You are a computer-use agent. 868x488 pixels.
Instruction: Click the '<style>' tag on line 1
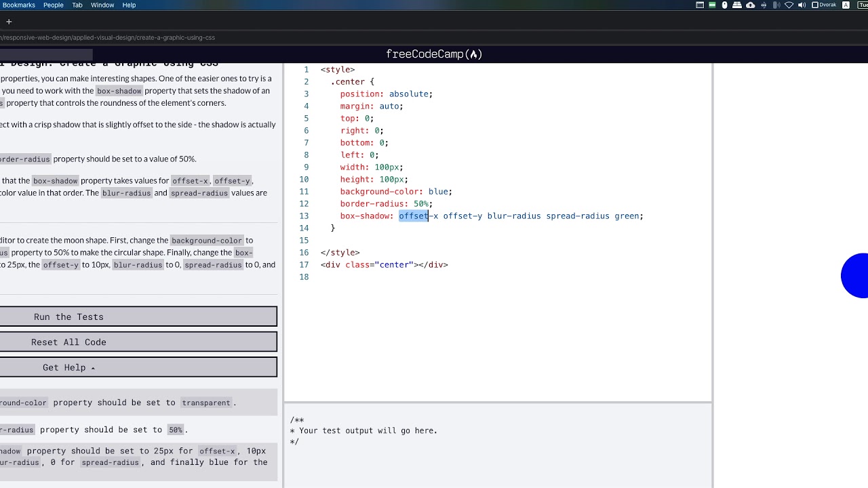click(338, 69)
